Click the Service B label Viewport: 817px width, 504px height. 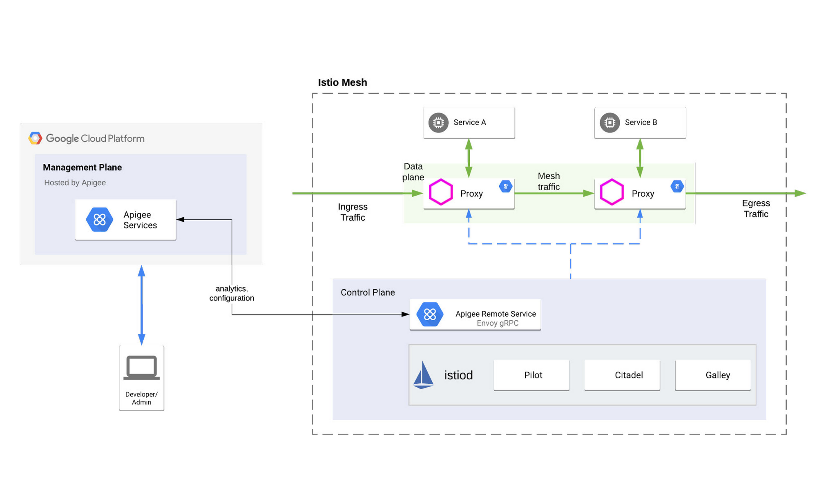coord(641,123)
